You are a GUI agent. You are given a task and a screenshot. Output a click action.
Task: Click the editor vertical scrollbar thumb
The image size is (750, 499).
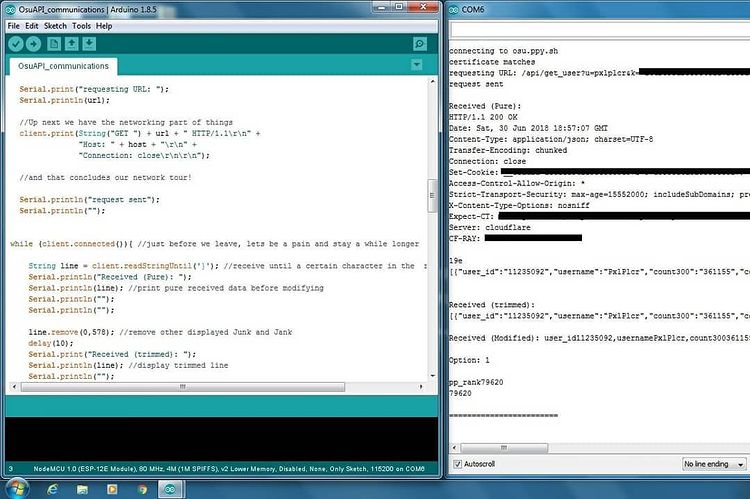(432, 195)
